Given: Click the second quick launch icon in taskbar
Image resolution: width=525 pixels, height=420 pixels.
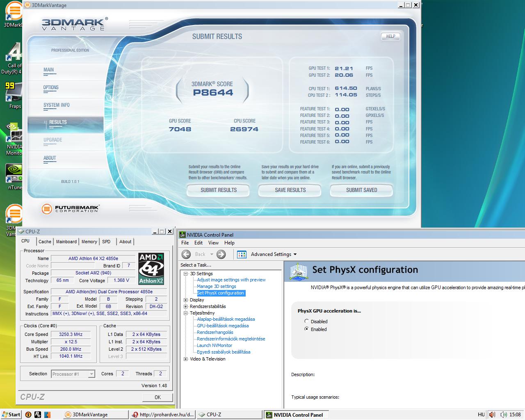Looking at the screenshot, I should 38,415.
